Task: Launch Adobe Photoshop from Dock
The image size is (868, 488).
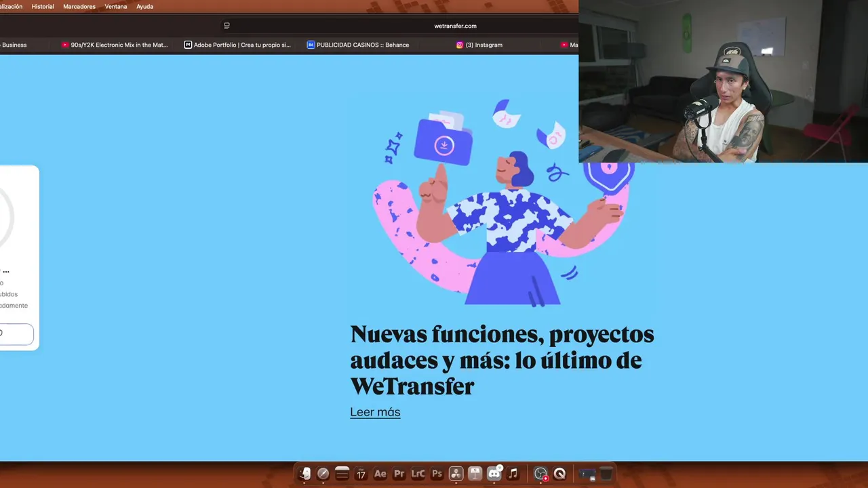Action: (437, 474)
